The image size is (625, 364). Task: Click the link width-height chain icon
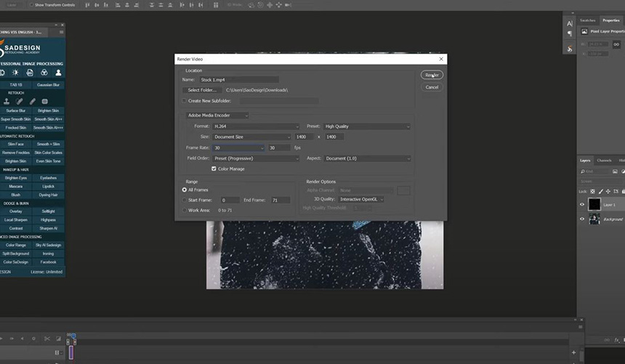[x=616, y=44]
